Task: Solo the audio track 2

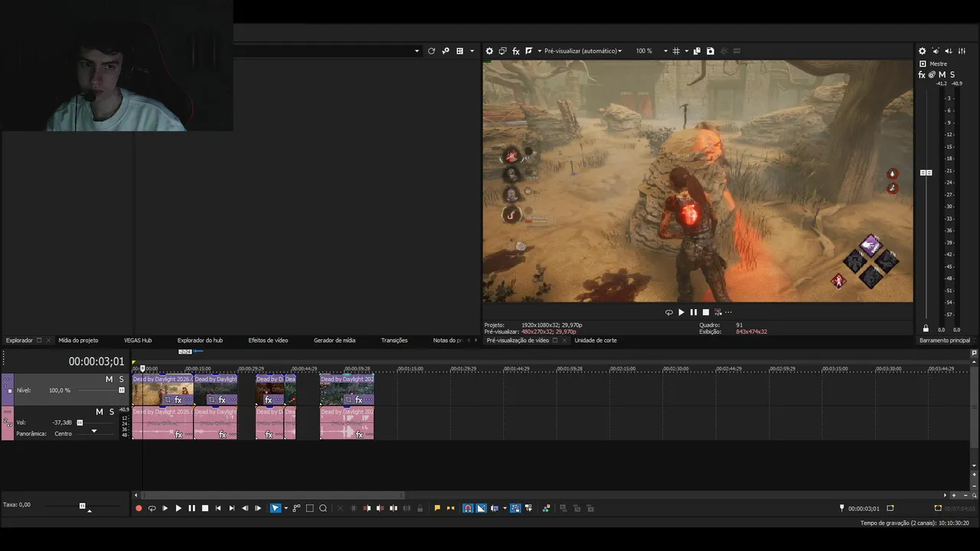Action: tap(110, 412)
